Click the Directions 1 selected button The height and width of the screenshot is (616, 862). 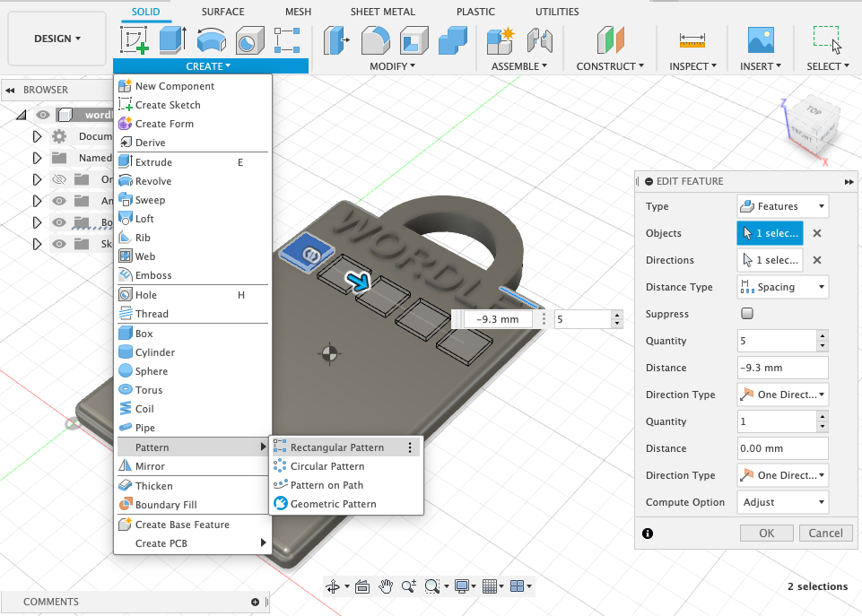(x=770, y=260)
